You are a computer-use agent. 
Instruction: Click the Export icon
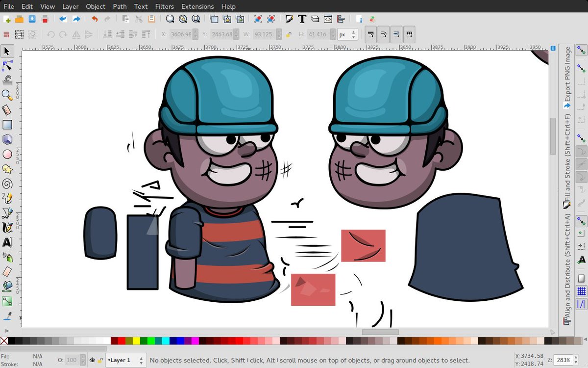click(76, 19)
